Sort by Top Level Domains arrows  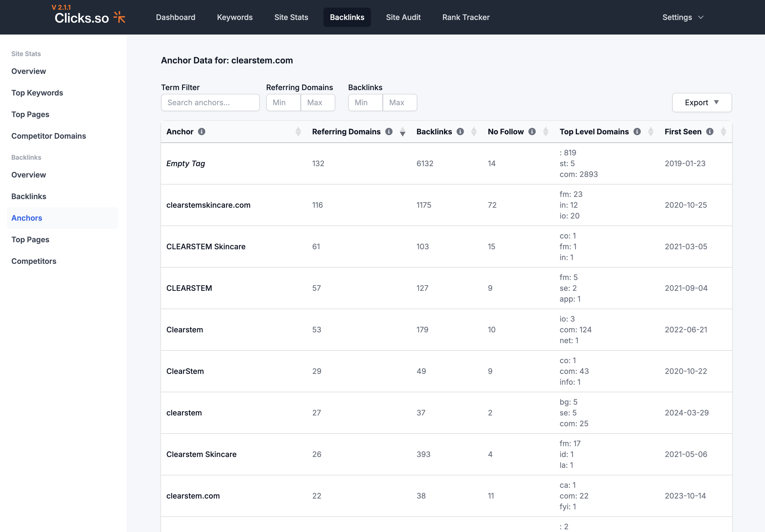[x=651, y=132]
